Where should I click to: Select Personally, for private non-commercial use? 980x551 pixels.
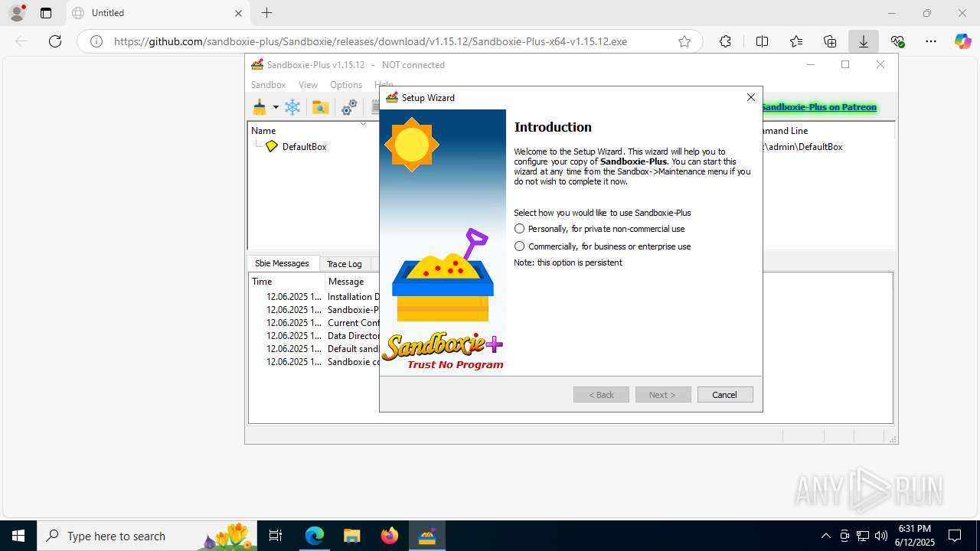point(599,229)
